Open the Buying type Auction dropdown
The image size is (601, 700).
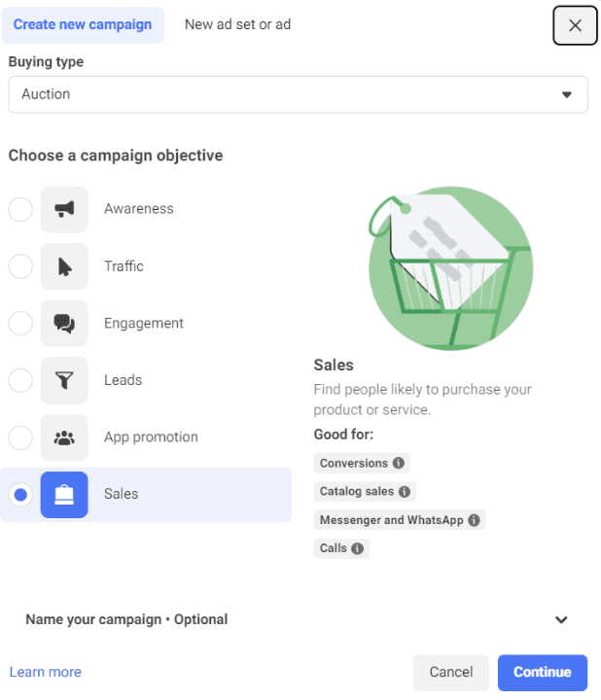click(x=298, y=94)
